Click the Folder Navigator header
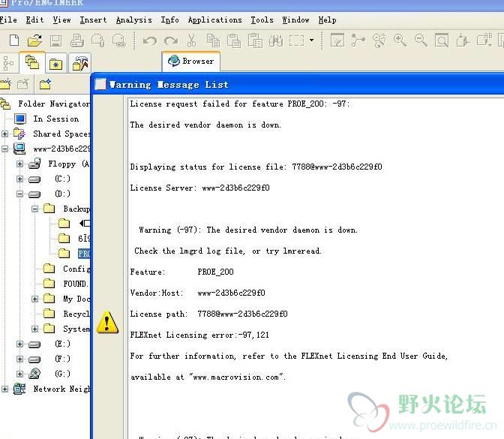The width and height of the screenshot is (504, 439). 54,104
